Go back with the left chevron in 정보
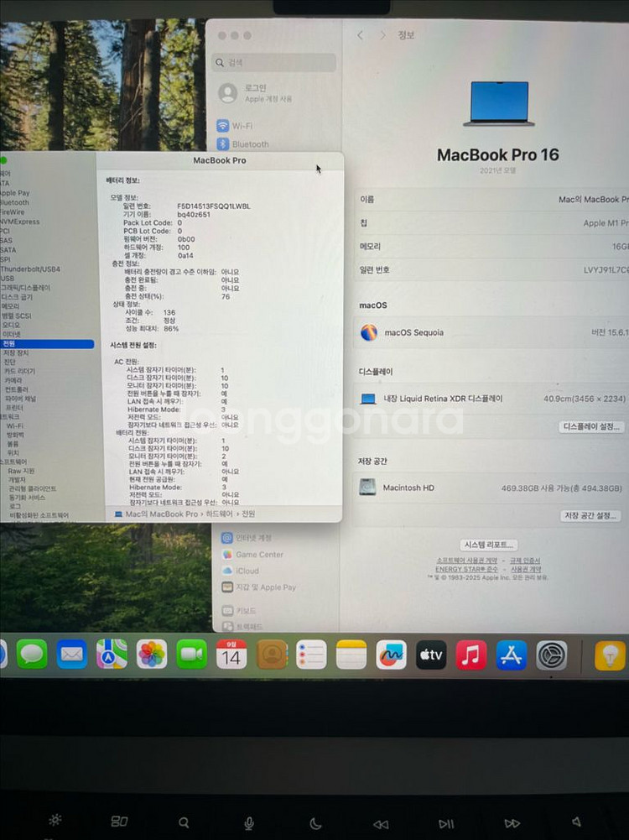This screenshot has width=629, height=840. pos(361,35)
